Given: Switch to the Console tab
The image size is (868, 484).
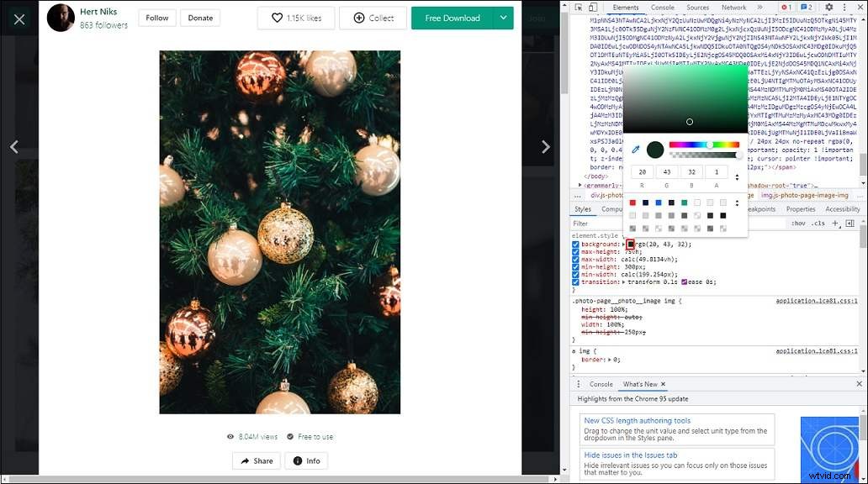Looking at the screenshot, I should (x=664, y=7).
